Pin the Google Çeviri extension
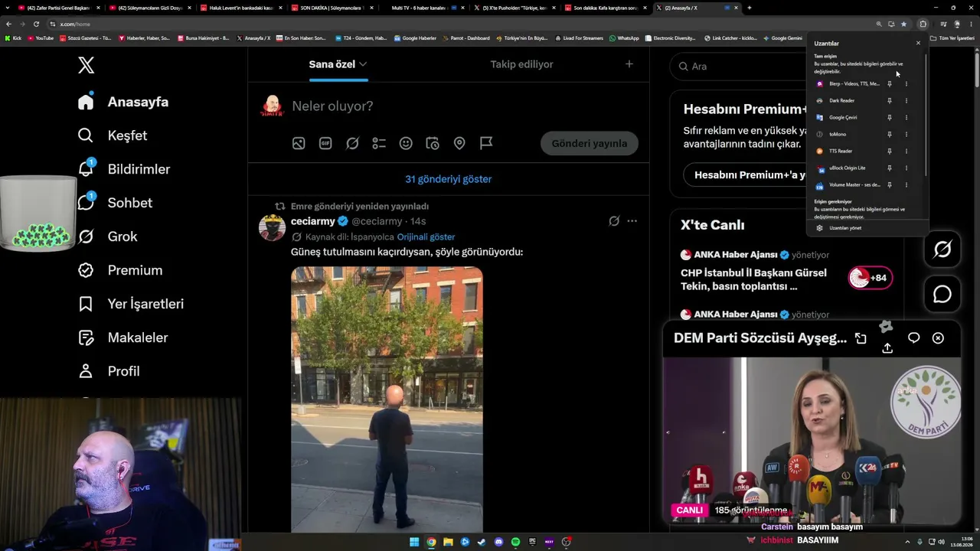 tap(890, 117)
